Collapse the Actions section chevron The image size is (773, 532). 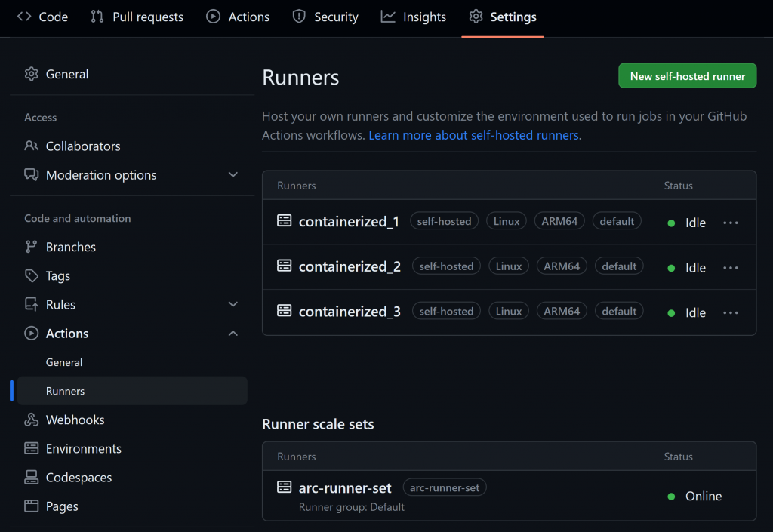point(233,334)
